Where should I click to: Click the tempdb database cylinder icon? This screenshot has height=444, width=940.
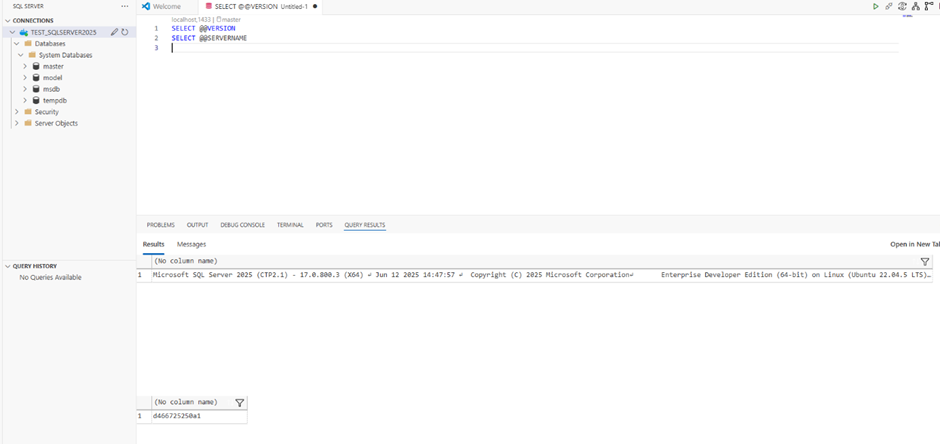(36, 101)
